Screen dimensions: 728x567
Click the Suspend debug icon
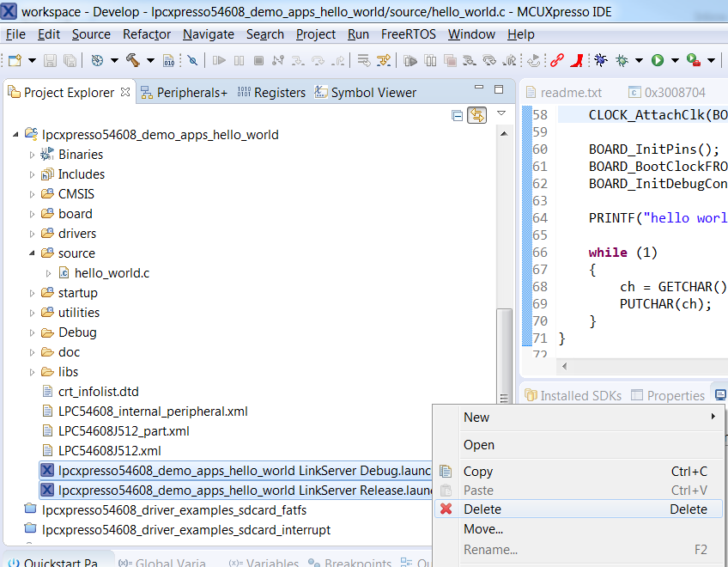point(240,60)
